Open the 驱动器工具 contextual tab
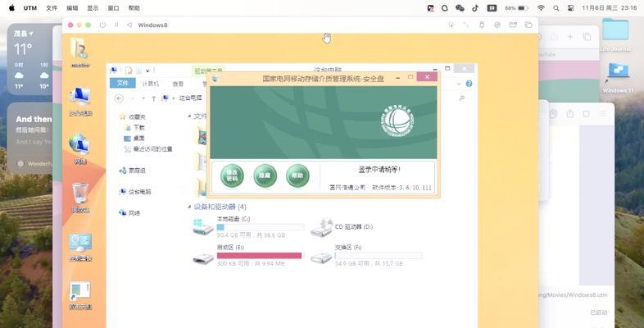Image resolution: width=644 pixels, height=328 pixels. (x=208, y=71)
